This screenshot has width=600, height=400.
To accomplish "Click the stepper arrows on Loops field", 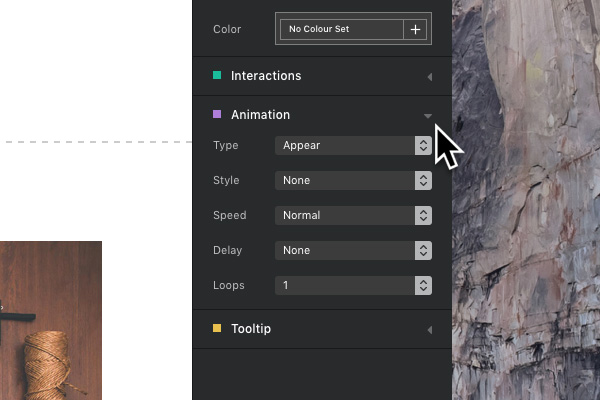I will coord(423,286).
